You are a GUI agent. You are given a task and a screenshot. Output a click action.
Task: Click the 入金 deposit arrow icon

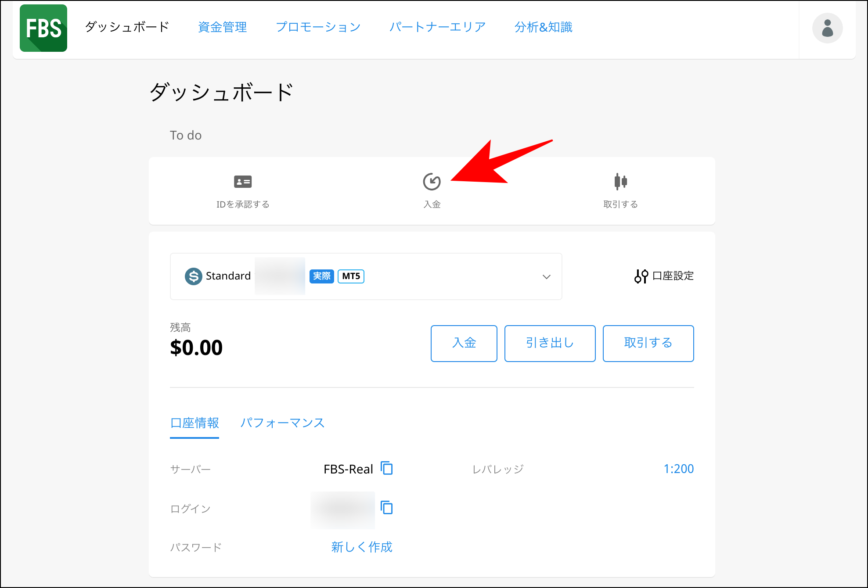(432, 180)
